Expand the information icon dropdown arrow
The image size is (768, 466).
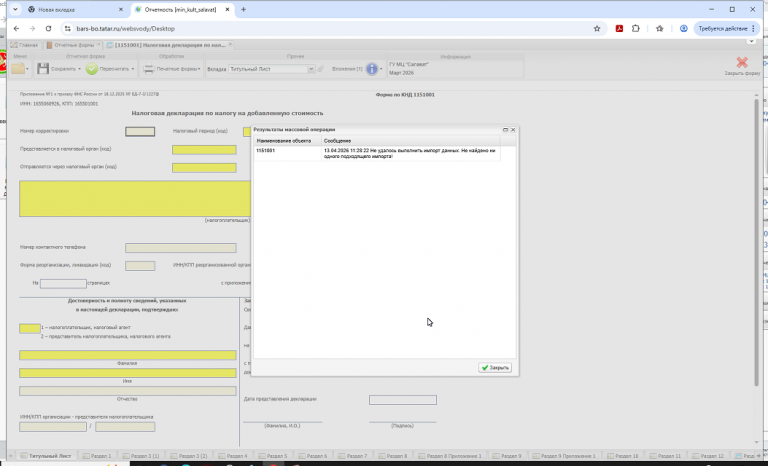point(381,69)
